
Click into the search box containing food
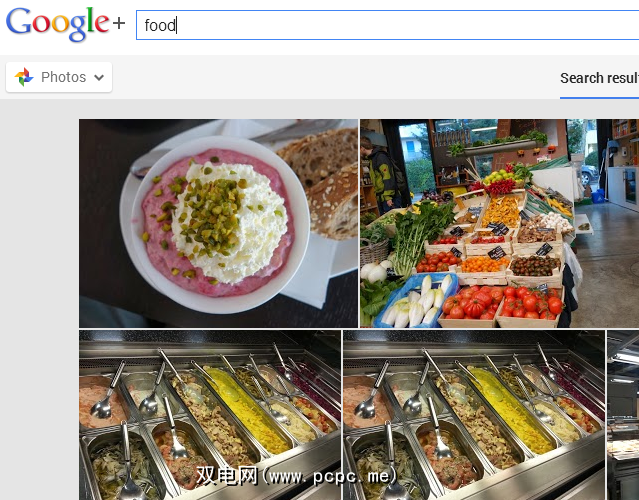387,25
